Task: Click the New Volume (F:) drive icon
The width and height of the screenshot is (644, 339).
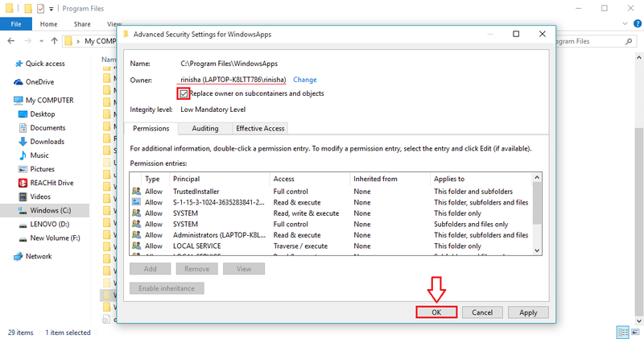Action: click(23, 238)
